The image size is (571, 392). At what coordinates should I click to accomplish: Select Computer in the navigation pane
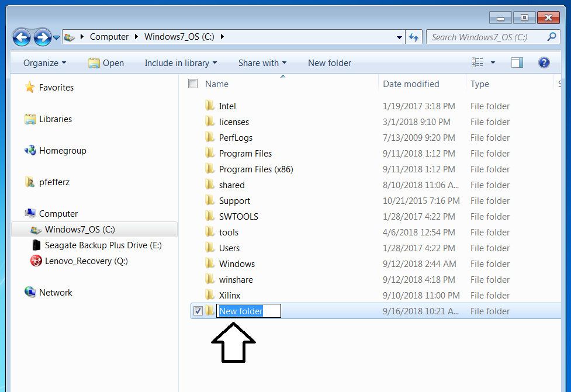(58, 214)
